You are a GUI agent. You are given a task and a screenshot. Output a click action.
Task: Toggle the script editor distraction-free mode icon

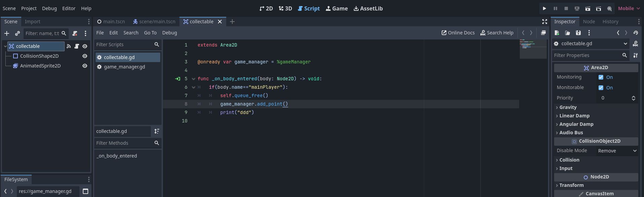544,22
